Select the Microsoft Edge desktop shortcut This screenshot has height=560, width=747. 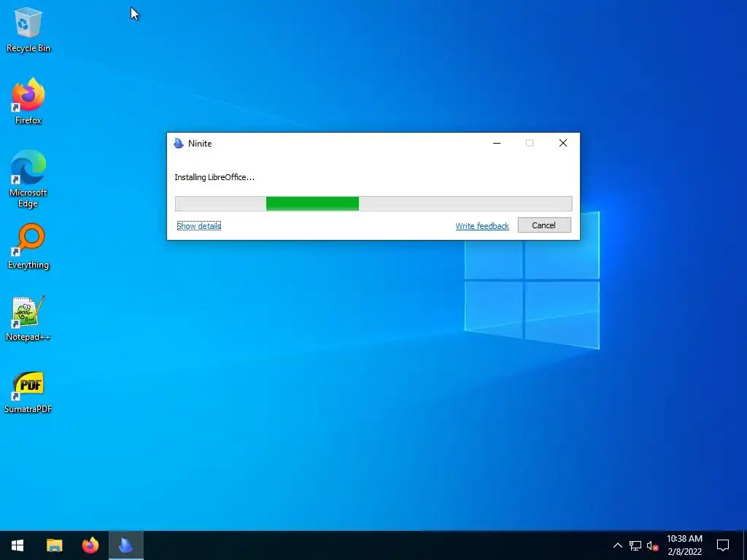coord(28,179)
